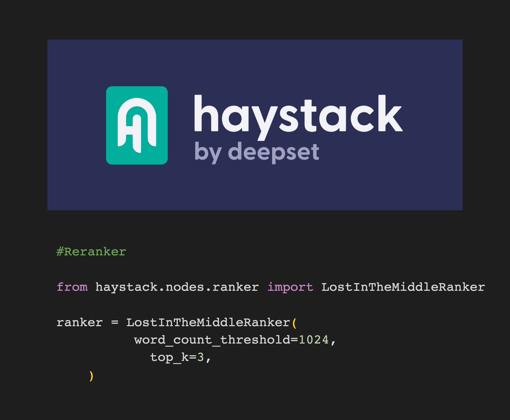
Task: Click the dark blue haystack banner image
Action: (255, 125)
